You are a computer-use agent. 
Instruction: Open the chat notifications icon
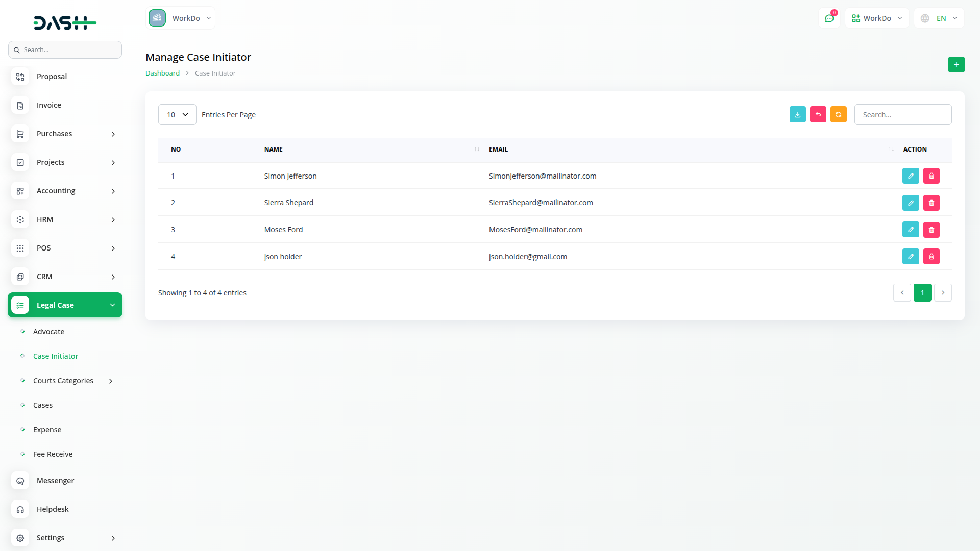pos(829,18)
